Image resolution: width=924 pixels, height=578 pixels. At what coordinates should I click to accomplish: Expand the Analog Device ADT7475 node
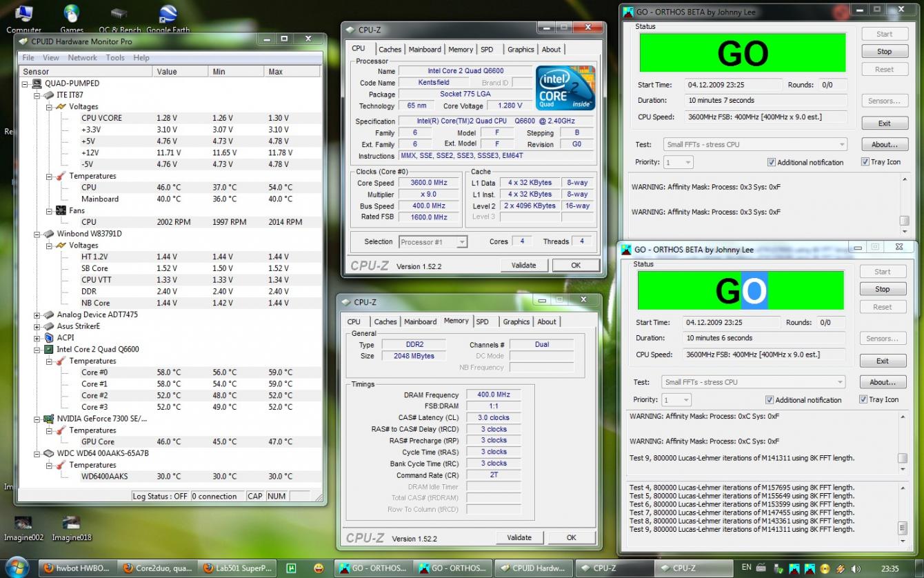pyautogui.click(x=37, y=315)
